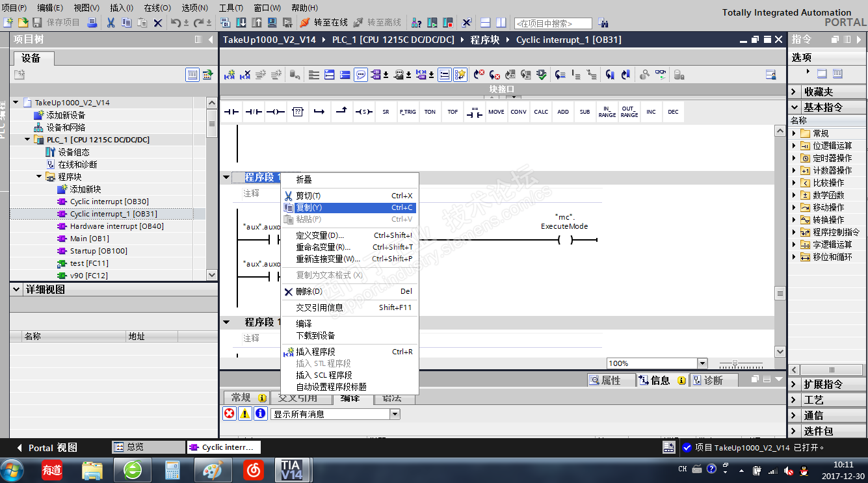868x483 pixels.
Task: Collapse the 详细视图 panel
Action: (17, 290)
